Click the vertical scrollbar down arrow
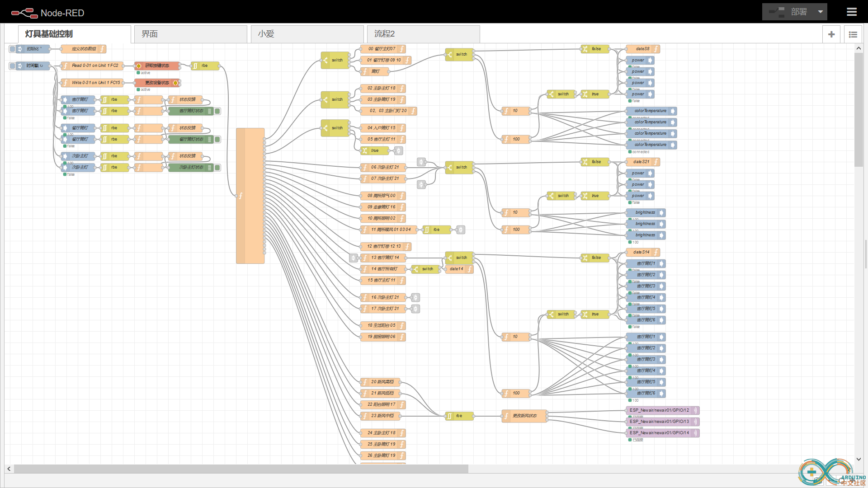The width and height of the screenshot is (868, 488). pyautogui.click(x=859, y=459)
